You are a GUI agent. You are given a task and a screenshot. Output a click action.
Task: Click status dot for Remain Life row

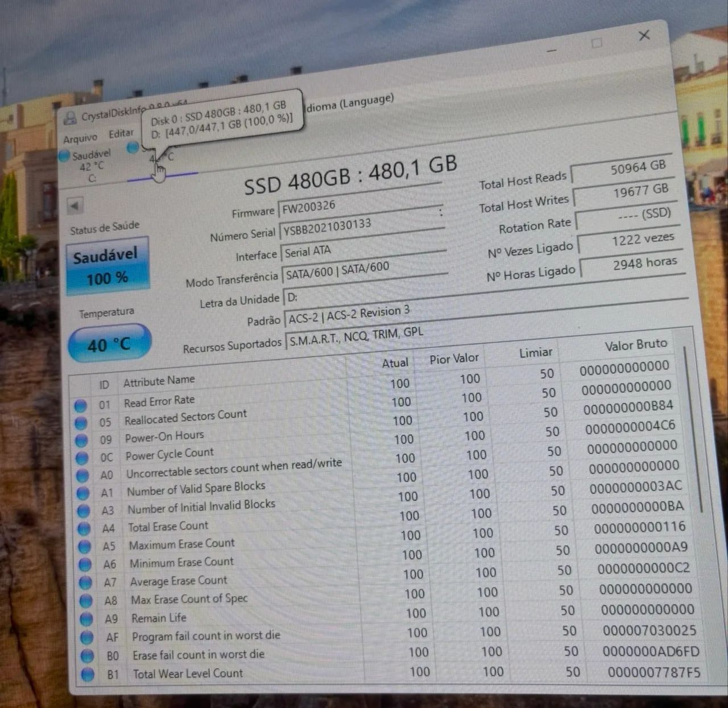click(86, 619)
